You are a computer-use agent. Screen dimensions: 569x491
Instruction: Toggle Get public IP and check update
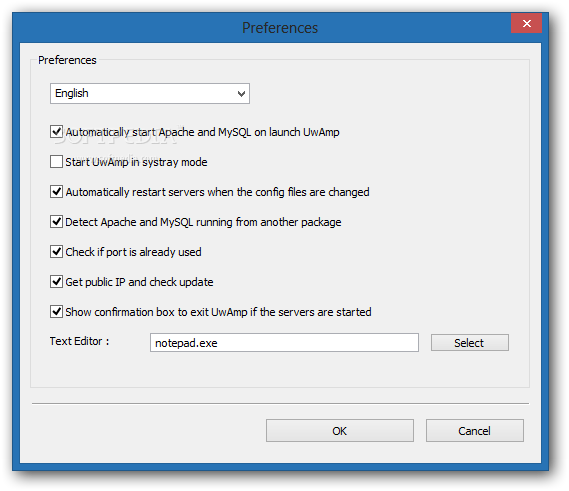(x=56, y=282)
